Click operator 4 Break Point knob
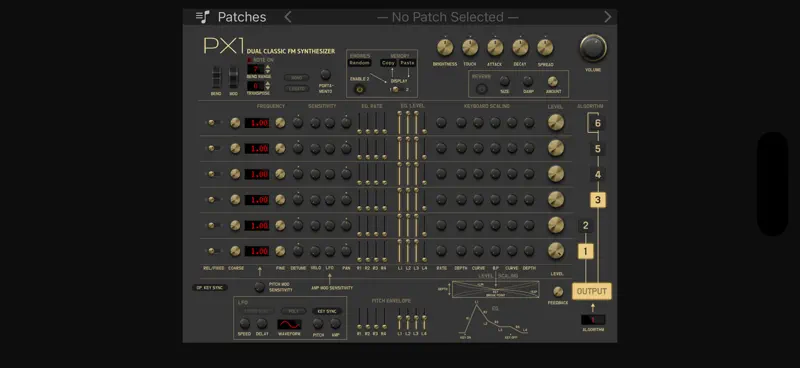Image resolution: width=800 pixels, height=368 pixels. point(495,174)
